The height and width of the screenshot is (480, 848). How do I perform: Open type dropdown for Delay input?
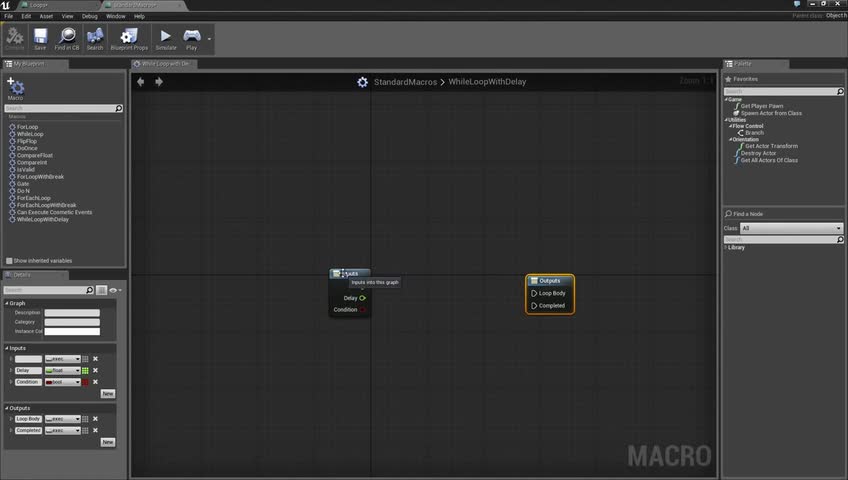(x=63, y=370)
